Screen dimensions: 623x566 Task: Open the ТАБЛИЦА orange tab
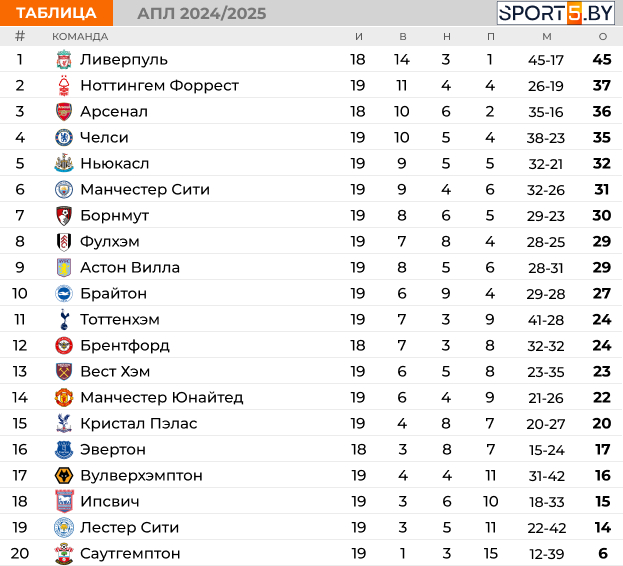click(x=56, y=13)
